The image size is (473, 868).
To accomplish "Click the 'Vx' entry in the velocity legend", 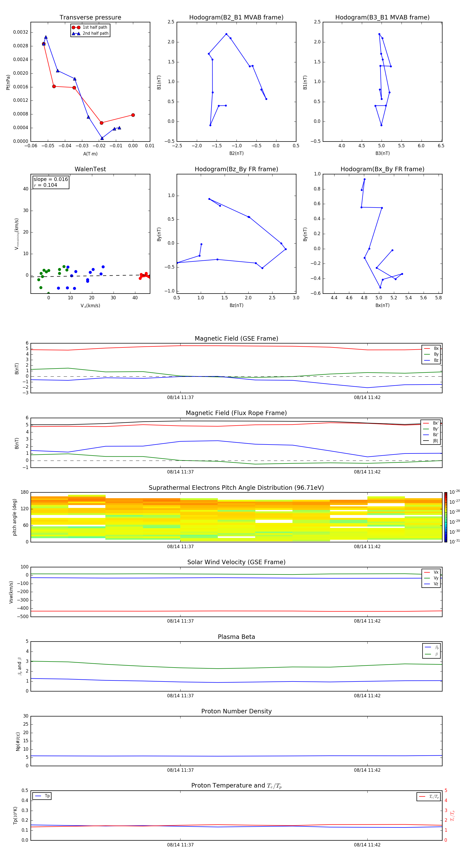I will coord(431,572).
